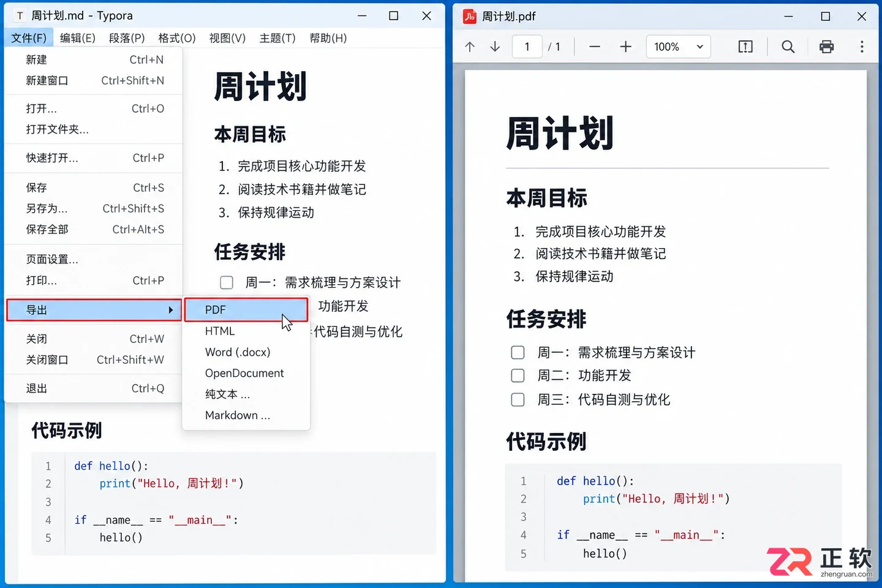Toggle page view layout icon in PDF viewer

[745, 47]
